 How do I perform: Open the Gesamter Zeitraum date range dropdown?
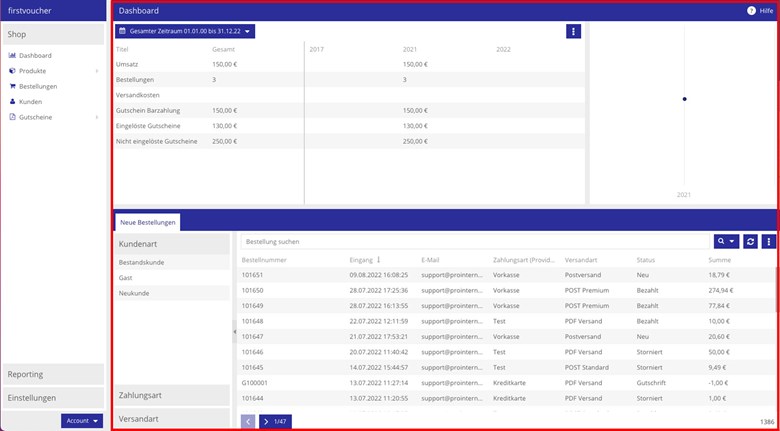coord(185,31)
